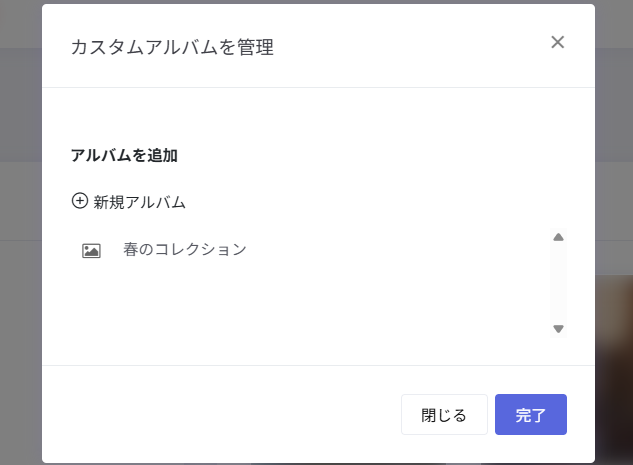Click the カスタムアルバムを管理 dialog title
This screenshot has height=465, width=633.
(172, 47)
